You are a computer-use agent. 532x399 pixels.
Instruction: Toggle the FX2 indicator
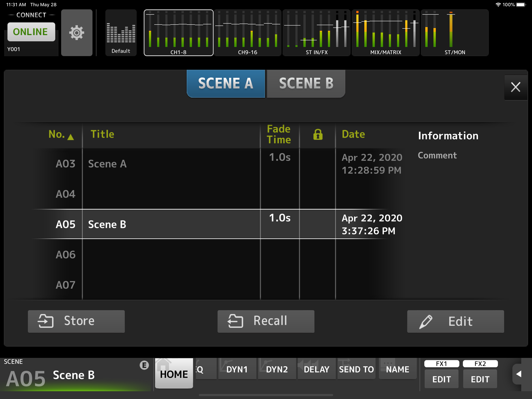(x=480, y=363)
